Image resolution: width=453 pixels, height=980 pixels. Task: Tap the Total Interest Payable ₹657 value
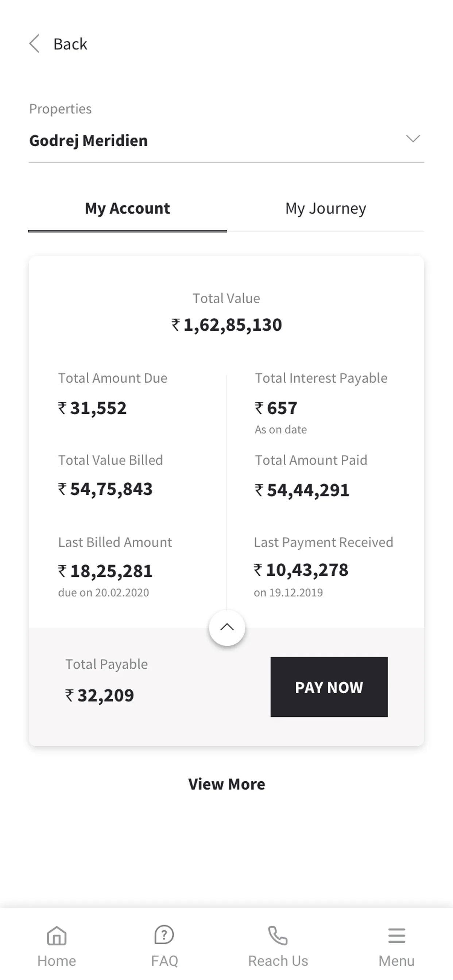(276, 408)
